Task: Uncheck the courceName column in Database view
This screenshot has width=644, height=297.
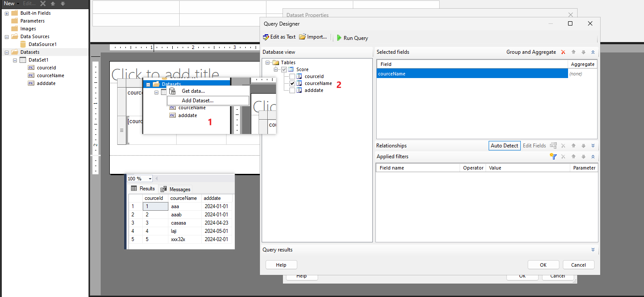Action: (x=292, y=83)
